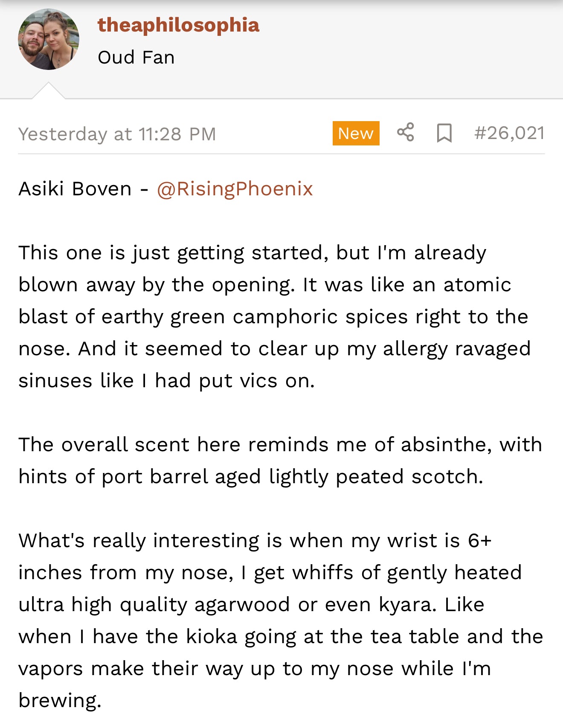
Task: Click the 'Oud Fan' user title
Action: (x=136, y=58)
